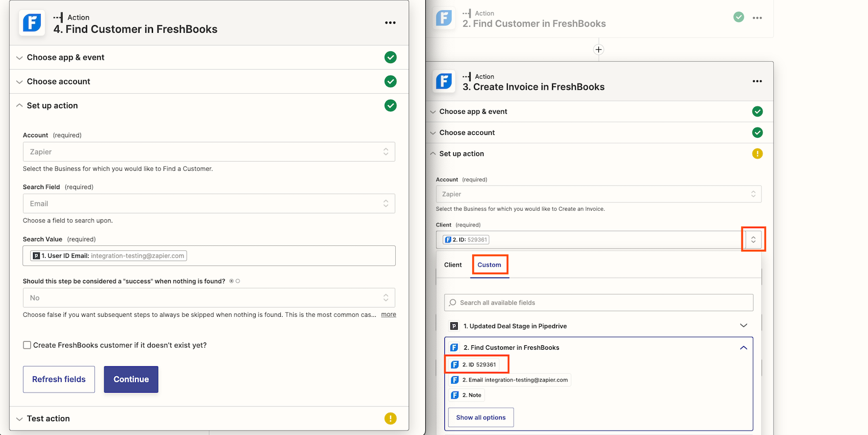Click green check beside step 3 Choose app & event
Image resolution: width=868 pixels, height=435 pixels.
(x=757, y=112)
